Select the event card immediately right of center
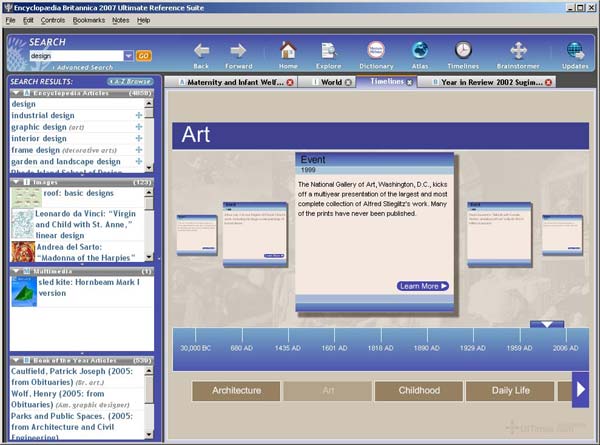The height and width of the screenshot is (445, 600). (x=499, y=234)
